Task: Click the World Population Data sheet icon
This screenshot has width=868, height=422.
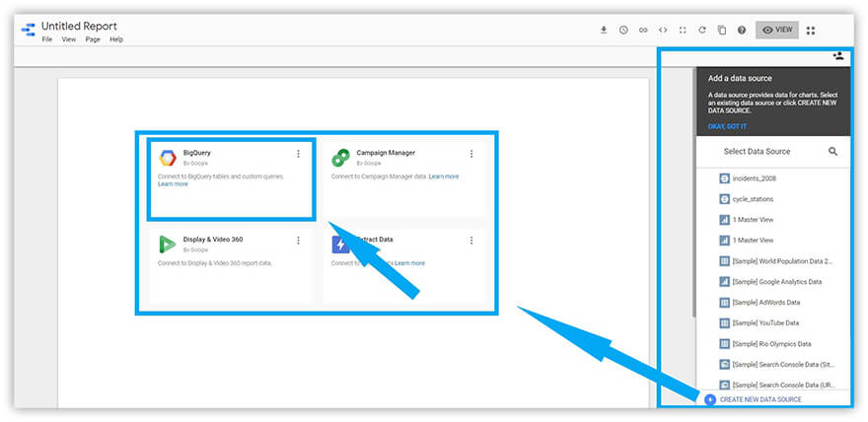Action: tap(724, 261)
